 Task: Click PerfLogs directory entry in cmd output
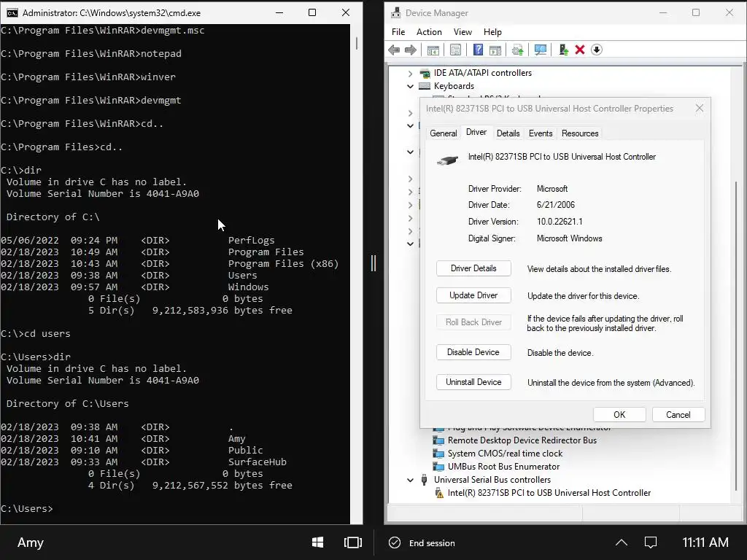(251, 241)
